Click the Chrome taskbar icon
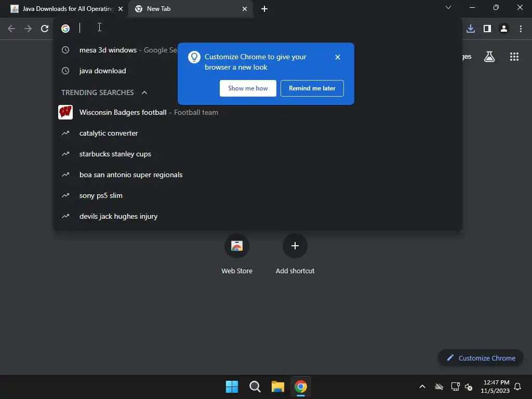532x399 pixels. pos(301,387)
